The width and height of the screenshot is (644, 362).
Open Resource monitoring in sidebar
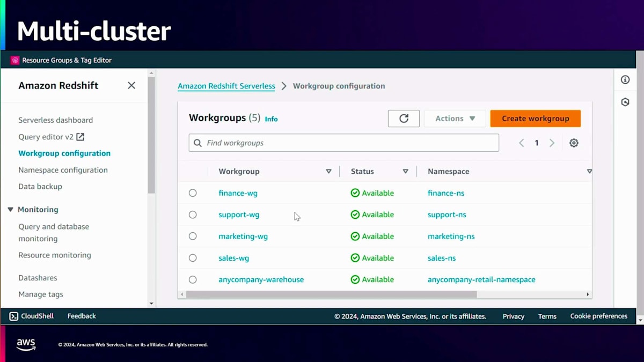[55, 255]
